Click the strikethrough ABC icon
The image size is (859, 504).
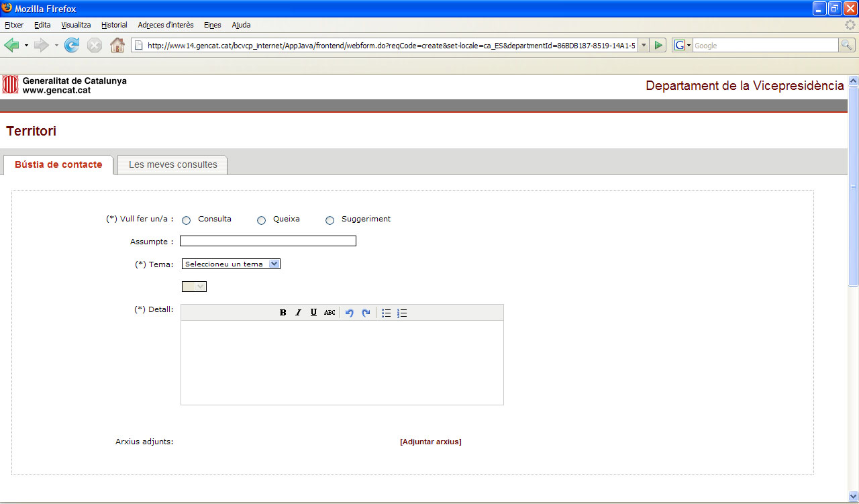(x=330, y=313)
